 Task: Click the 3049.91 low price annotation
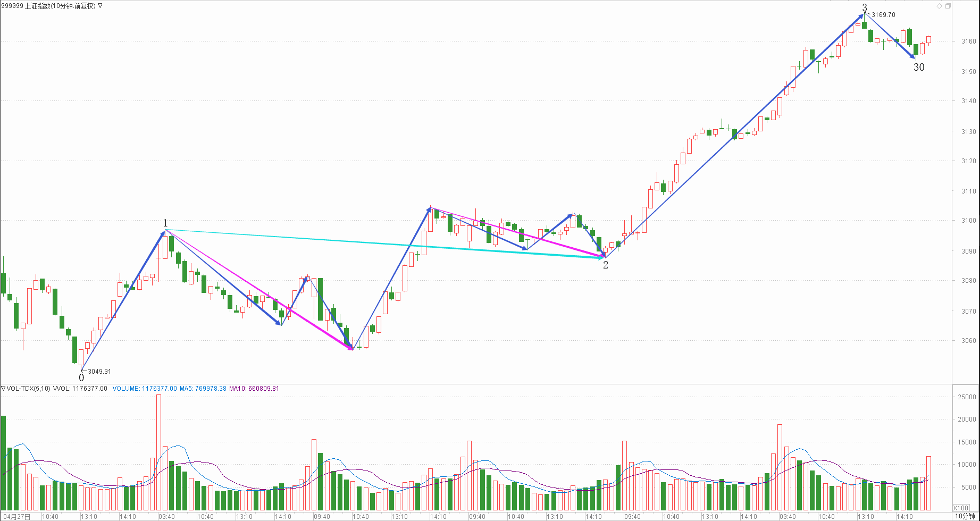(x=99, y=372)
